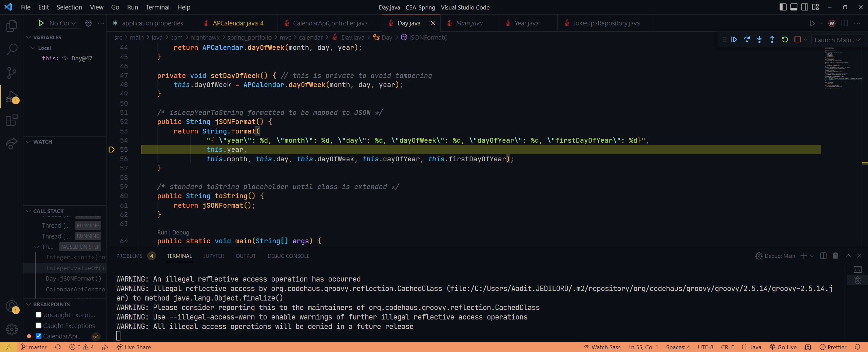Screen dimensions: 868x352
Task: Open the Extensions view
Action: tap(12, 120)
